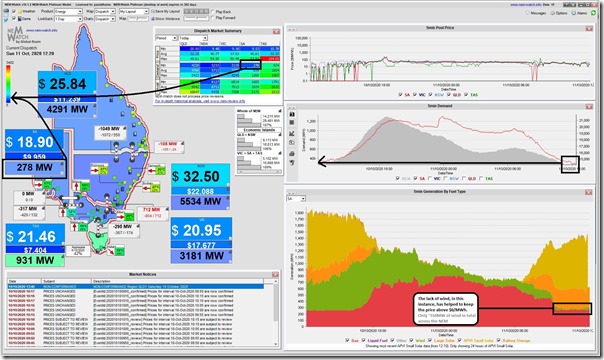Select the Play Back radio button
Image resolution: width=604 pixels, height=360 pixels.
[213, 12]
